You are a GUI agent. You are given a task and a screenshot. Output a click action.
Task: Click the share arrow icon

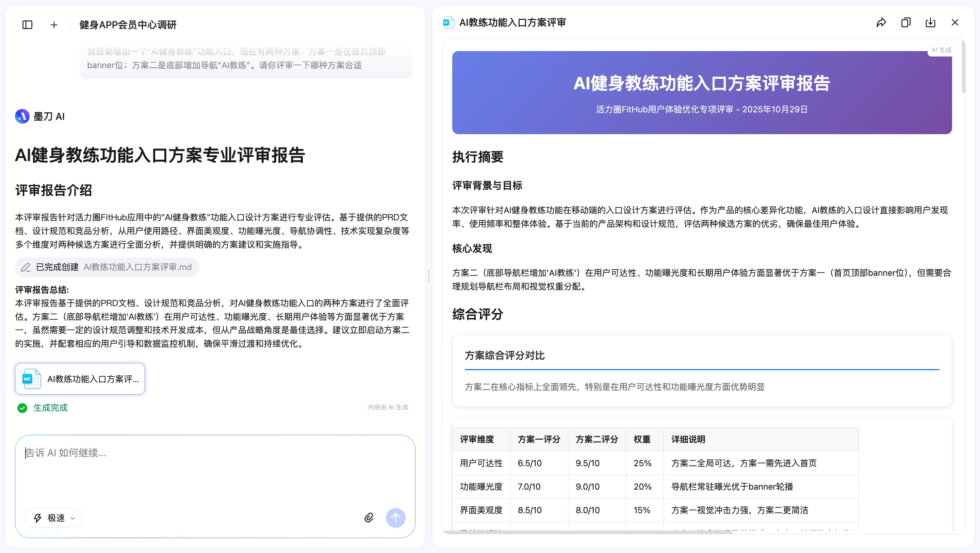pyautogui.click(x=881, y=23)
